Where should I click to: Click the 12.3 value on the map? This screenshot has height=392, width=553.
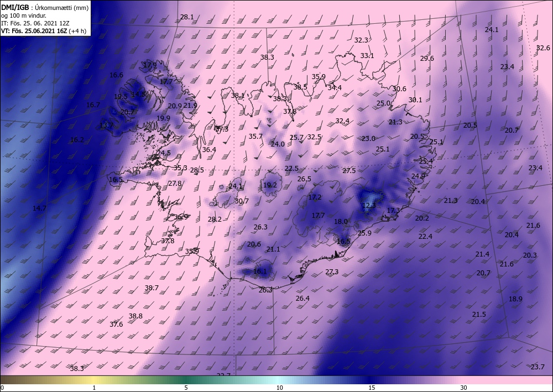coord(369,206)
